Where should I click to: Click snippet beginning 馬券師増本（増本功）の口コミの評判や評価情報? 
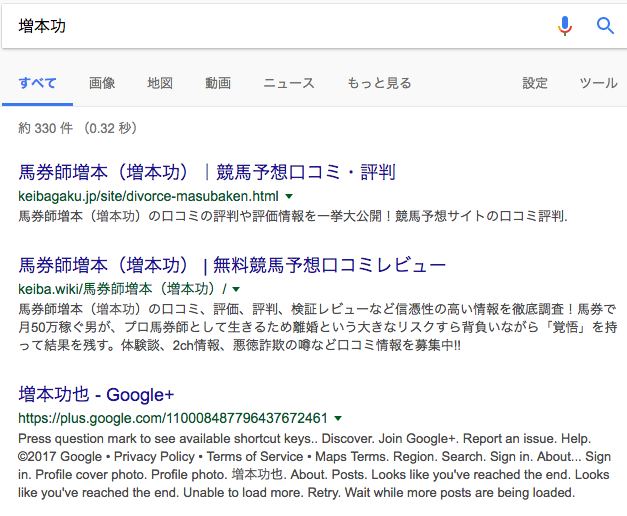click(293, 216)
